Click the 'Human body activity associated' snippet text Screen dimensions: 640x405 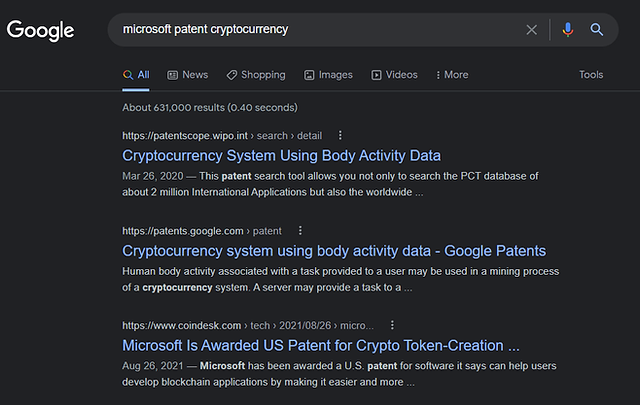point(340,279)
